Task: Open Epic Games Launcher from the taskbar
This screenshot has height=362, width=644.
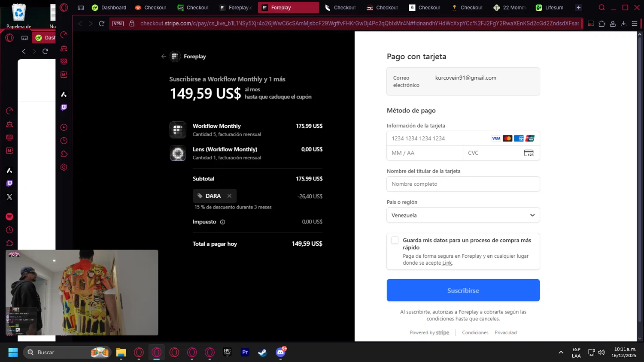Action: [228, 352]
